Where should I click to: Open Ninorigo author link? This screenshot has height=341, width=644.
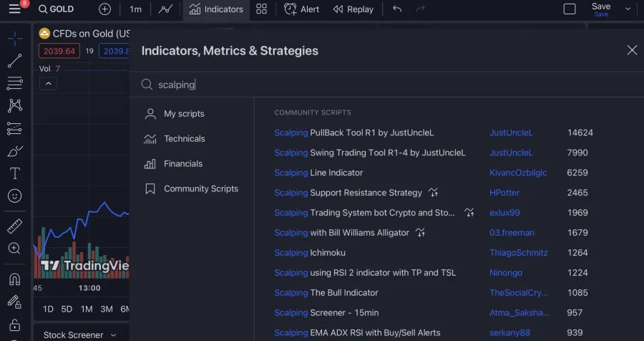pos(506,273)
